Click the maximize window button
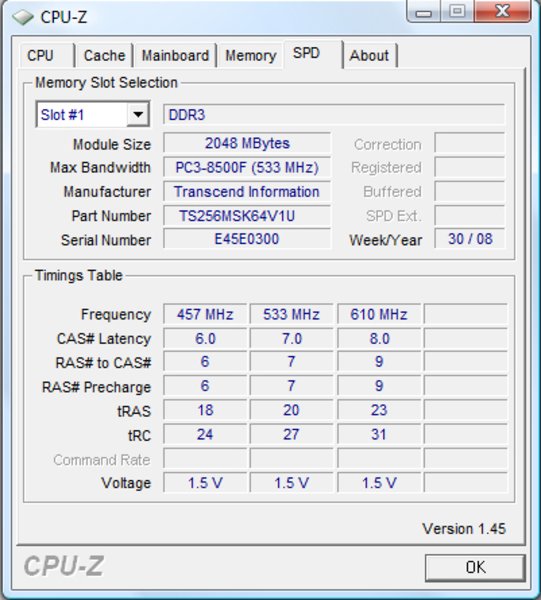 (x=457, y=12)
